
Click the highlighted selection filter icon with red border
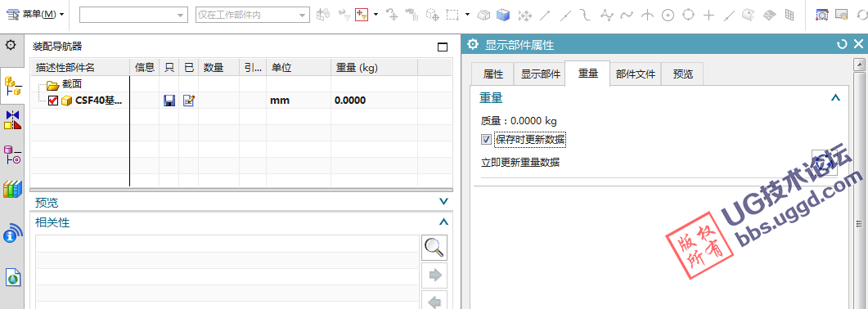(x=362, y=15)
